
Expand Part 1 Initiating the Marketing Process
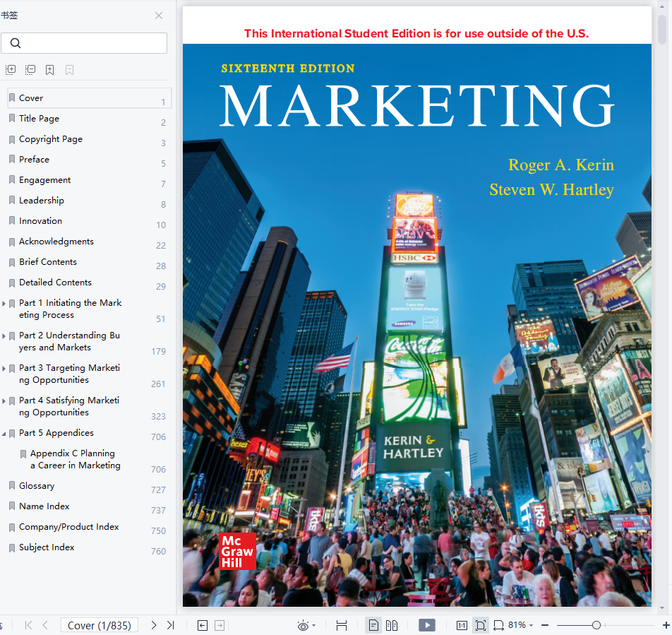(4, 303)
